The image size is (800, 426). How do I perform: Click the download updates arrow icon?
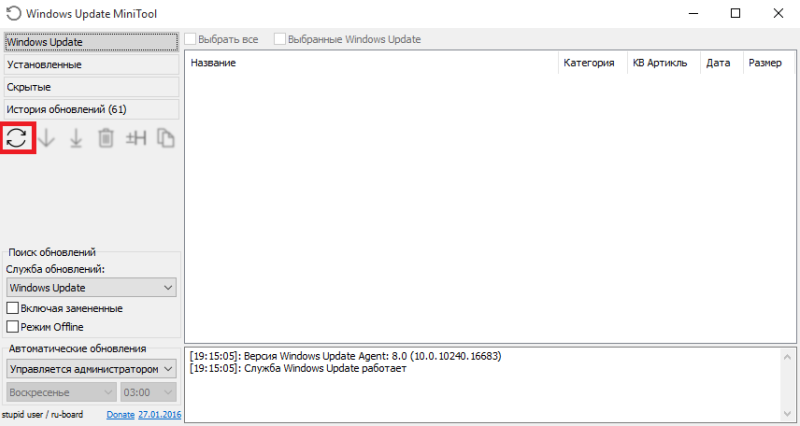click(x=46, y=138)
